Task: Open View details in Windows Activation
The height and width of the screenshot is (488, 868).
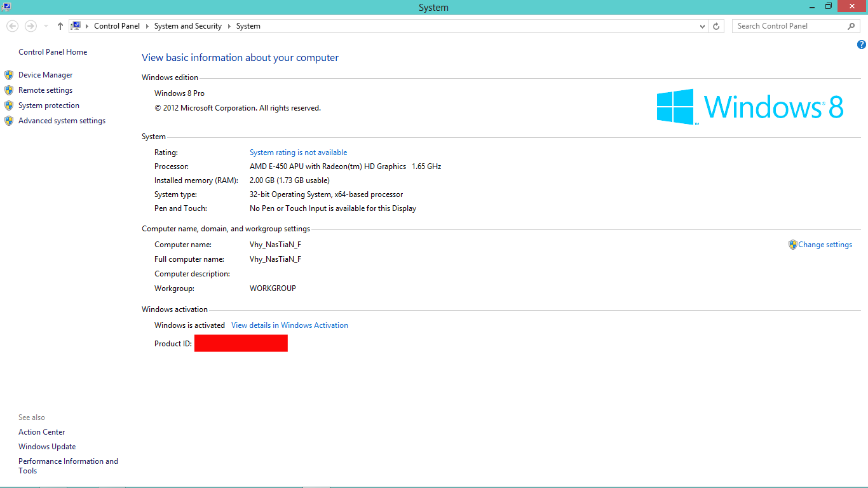Action: click(x=290, y=325)
